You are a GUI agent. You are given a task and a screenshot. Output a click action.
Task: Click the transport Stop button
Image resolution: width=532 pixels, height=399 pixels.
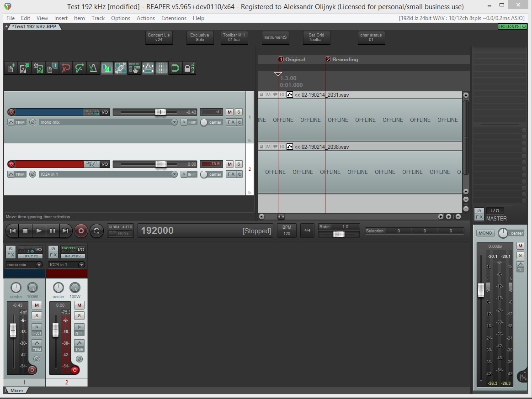pos(26,231)
